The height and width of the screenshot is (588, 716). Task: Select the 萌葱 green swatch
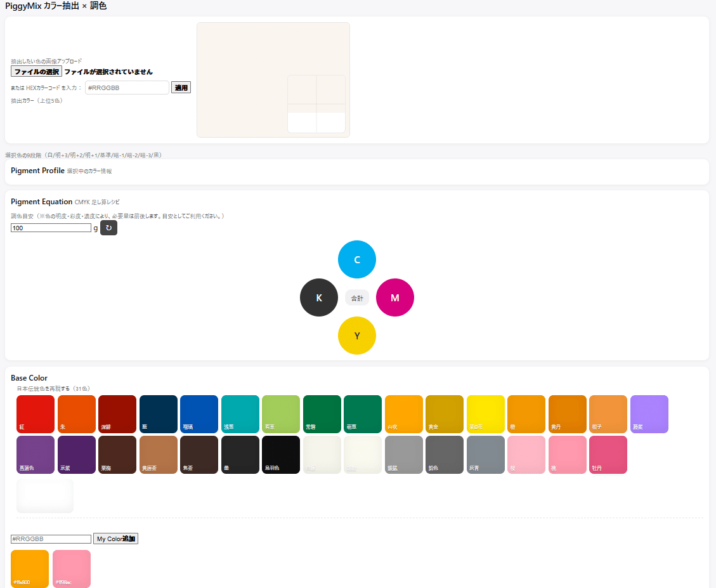pyautogui.click(x=363, y=414)
